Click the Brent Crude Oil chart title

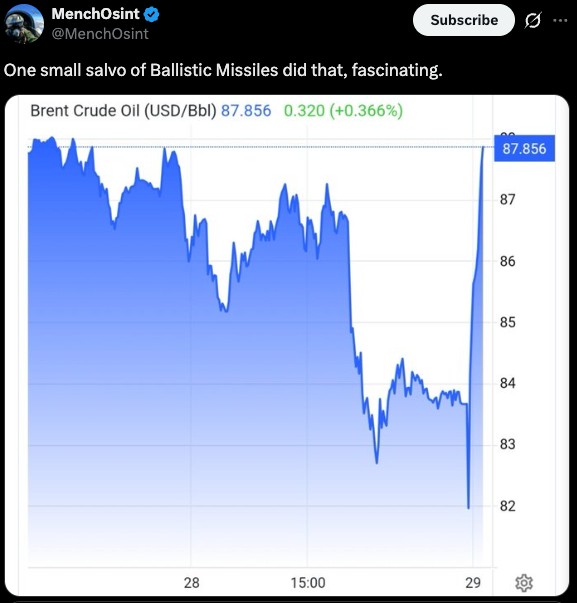click(x=123, y=111)
